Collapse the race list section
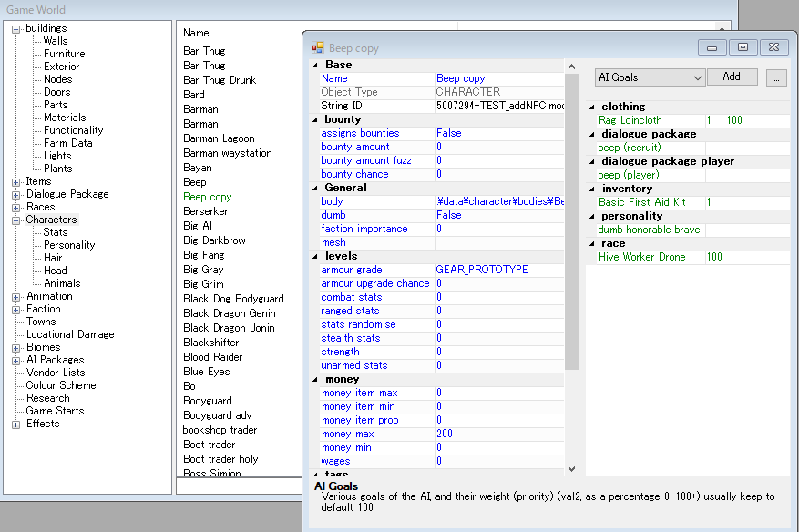This screenshot has width=799, height=532. tap(591, 243)
